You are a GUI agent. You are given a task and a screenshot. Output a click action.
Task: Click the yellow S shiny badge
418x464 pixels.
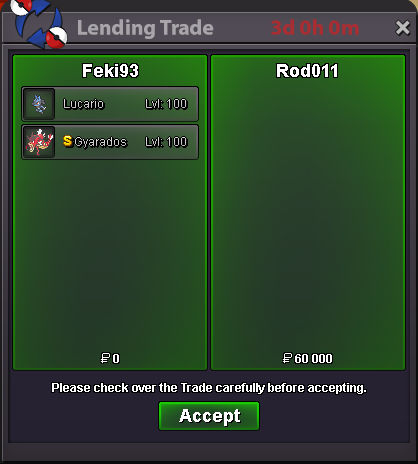click(x=68, y=141)
